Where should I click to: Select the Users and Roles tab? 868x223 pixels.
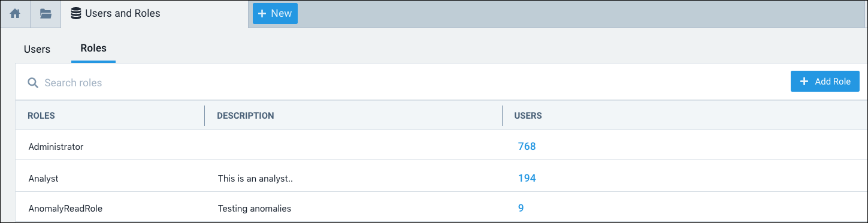click(155, 14)
